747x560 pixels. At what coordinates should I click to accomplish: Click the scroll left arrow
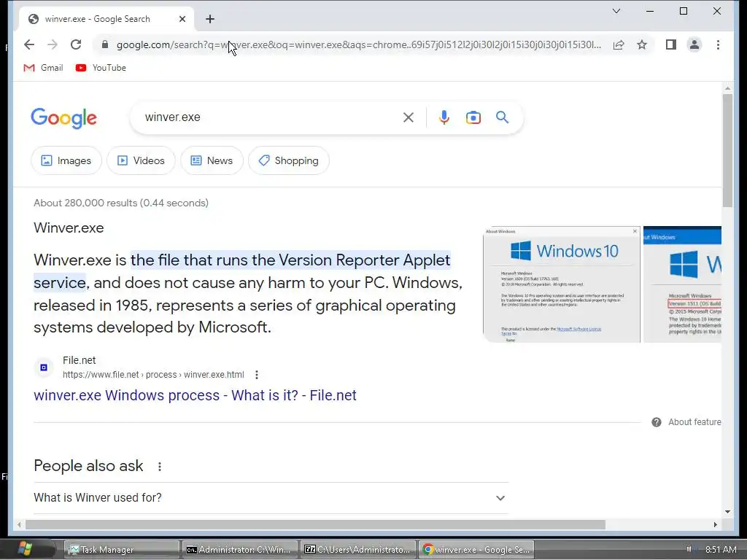[19, 525]
